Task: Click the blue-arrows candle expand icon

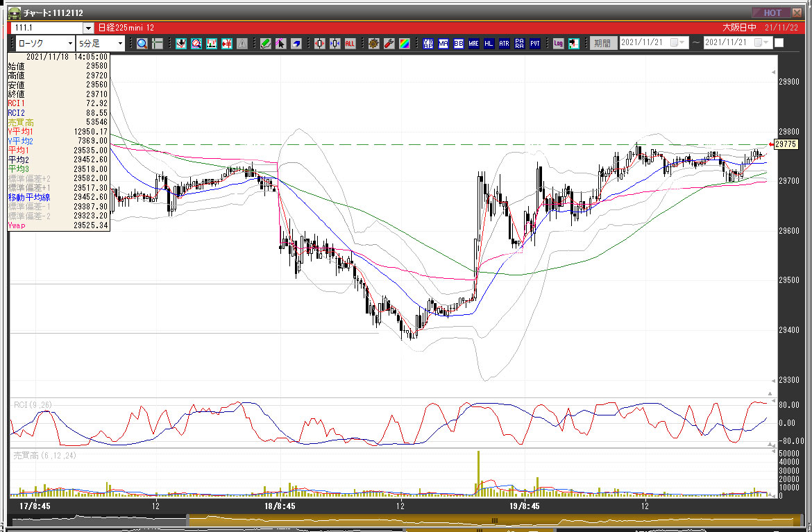Action: click(335, 44)
